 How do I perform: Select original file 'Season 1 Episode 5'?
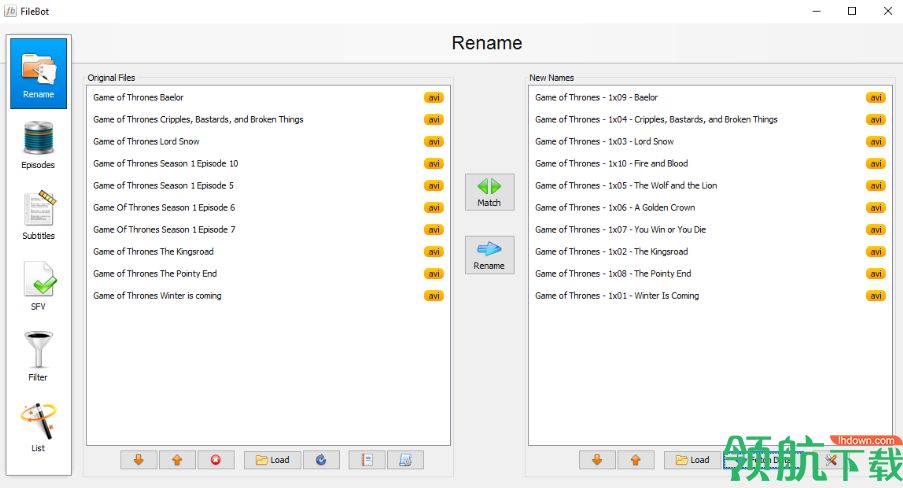(x=268, y=186)
